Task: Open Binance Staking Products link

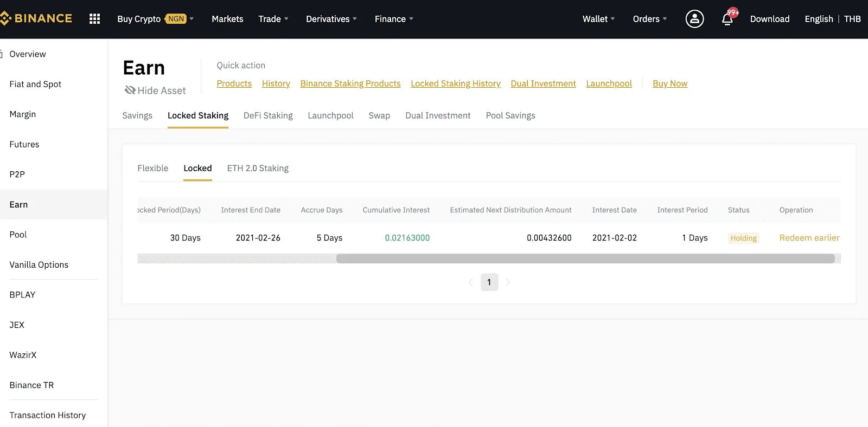Action: pos(350,83)
